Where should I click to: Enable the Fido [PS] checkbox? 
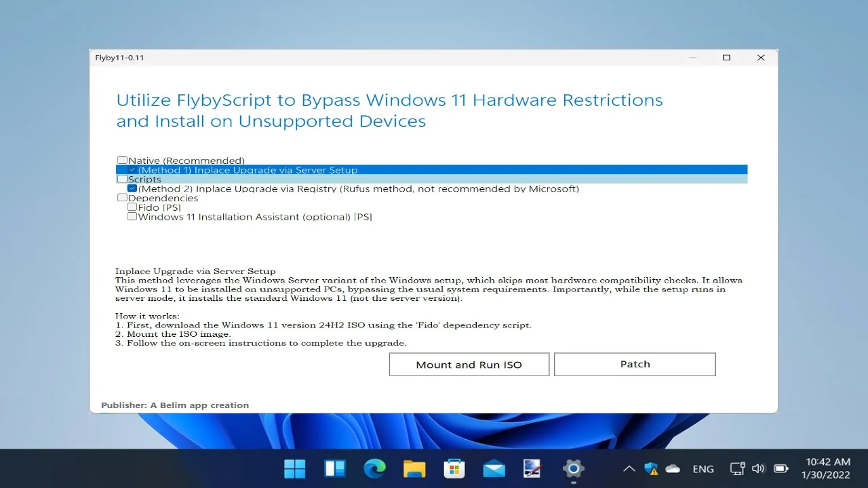pos(132,207)
